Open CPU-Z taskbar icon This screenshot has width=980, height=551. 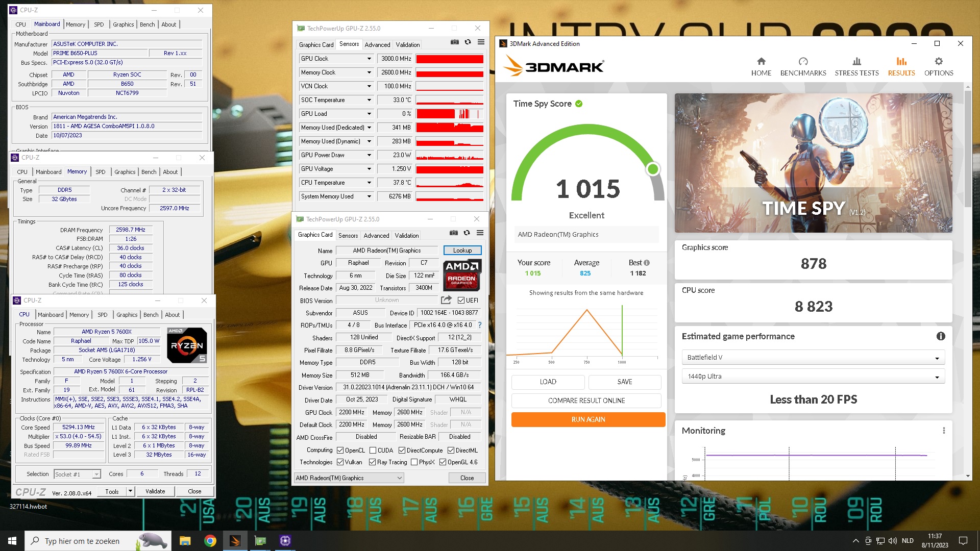tap(285, 541)
